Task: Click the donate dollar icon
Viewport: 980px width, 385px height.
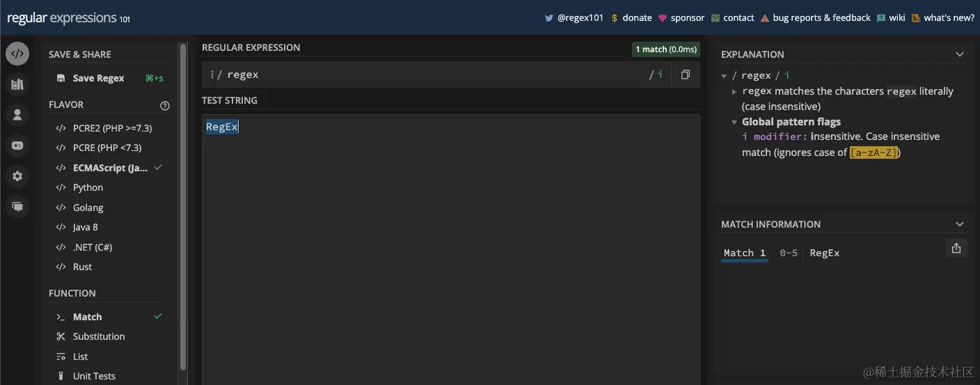Action: click(x=614, y=18)
